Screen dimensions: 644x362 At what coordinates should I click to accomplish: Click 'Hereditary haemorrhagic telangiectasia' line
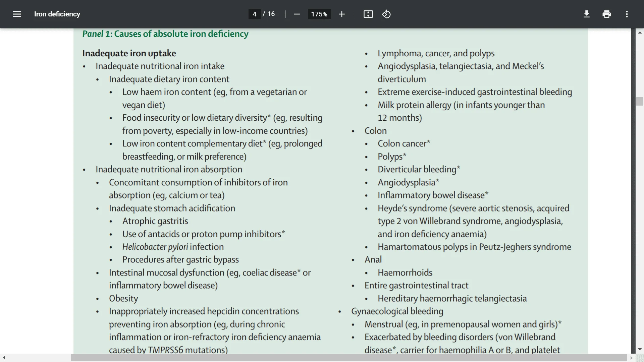pos(452,298)
